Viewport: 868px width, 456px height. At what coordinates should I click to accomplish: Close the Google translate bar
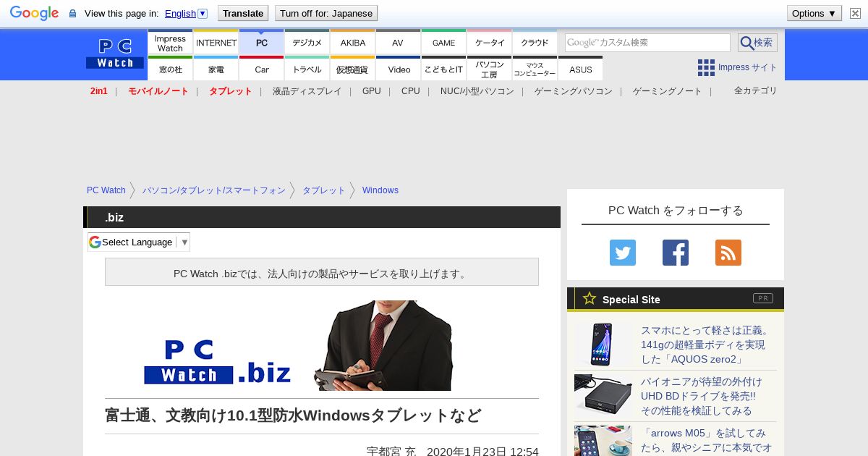point(856,13)
